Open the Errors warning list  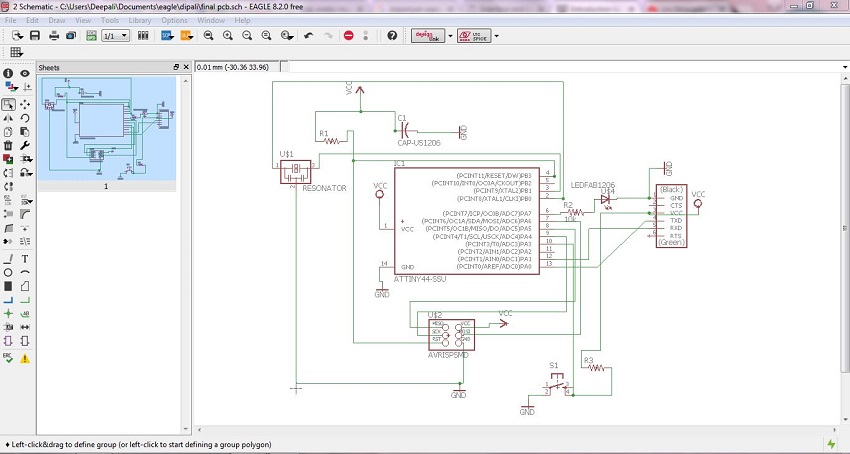[25, 358]
